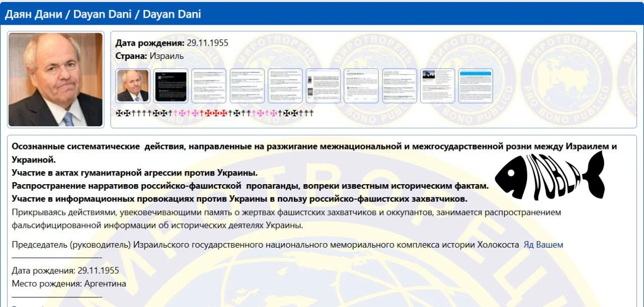Screen dimensions: 644x307
Task: Open the seventh gallery thumbnail
Action: [x=361, y=86]
